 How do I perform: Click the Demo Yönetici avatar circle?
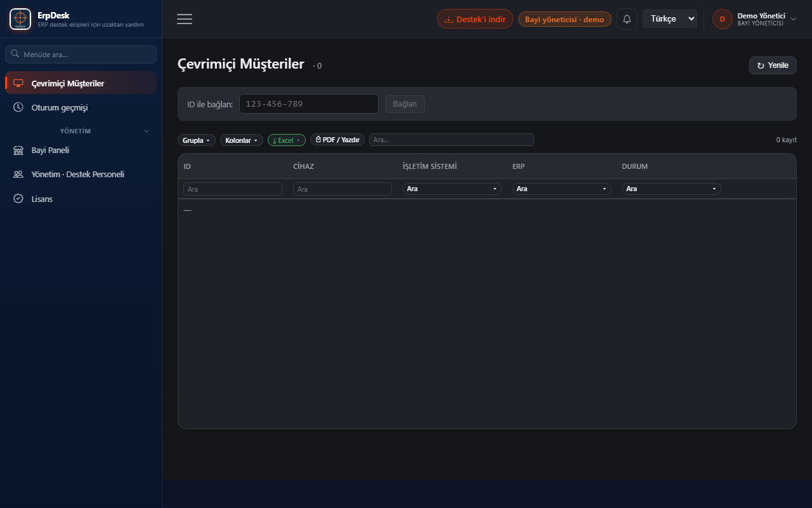[x=722, y=19]
